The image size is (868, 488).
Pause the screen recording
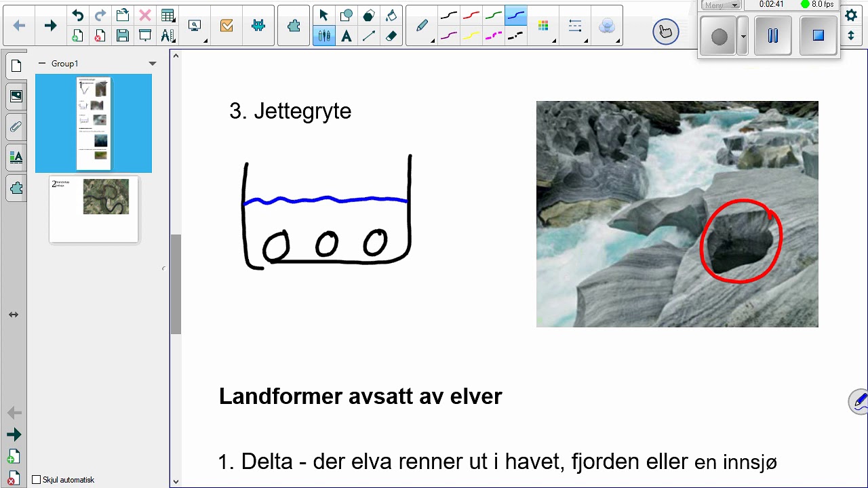point(772,36)
